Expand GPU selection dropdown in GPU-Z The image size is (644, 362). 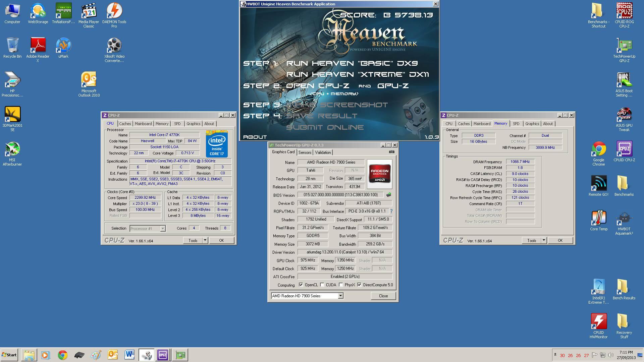(340, 296)
